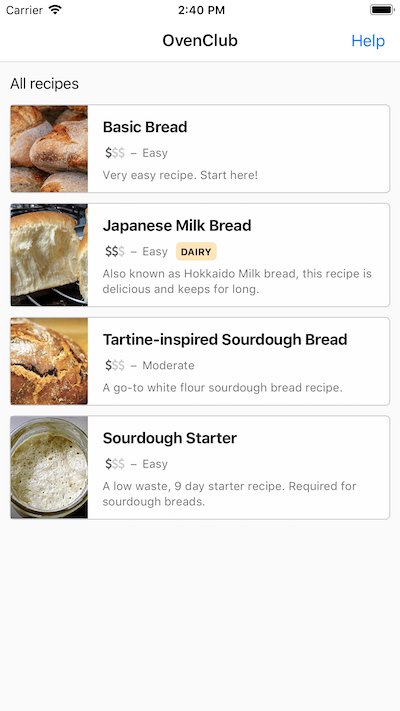The image size is (400, 711).
Task: Tap Moderate difficulty label on Tartine recipe
Action: (x=168, y=365)
